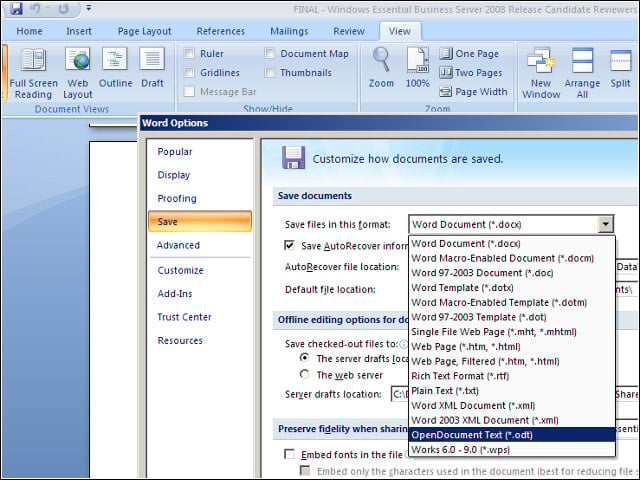Select The web server option
This screenshot has width=640, height=480.
click(x=304, y=374)
